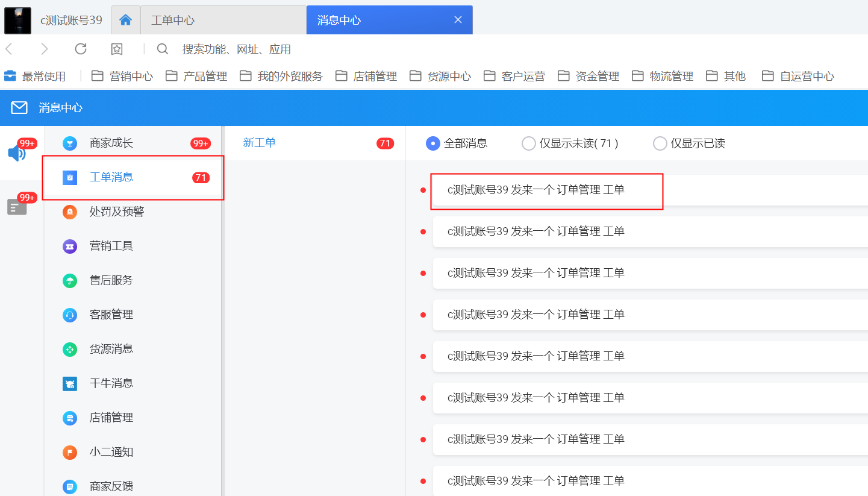Click the 商家成长 trophy icon
The height and width of the screenshot is (496, 868).
[70, 143]
